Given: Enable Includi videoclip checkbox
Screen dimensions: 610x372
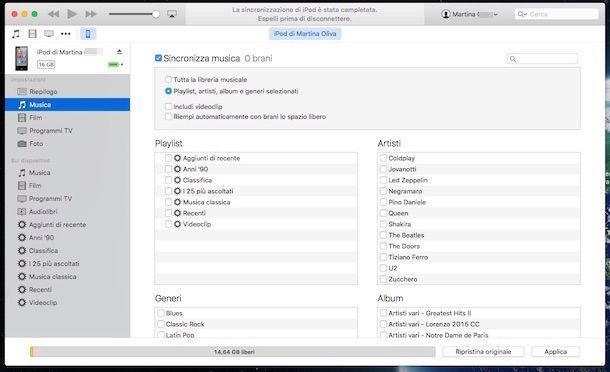Looking at the screenshot, I should point(168,106).
